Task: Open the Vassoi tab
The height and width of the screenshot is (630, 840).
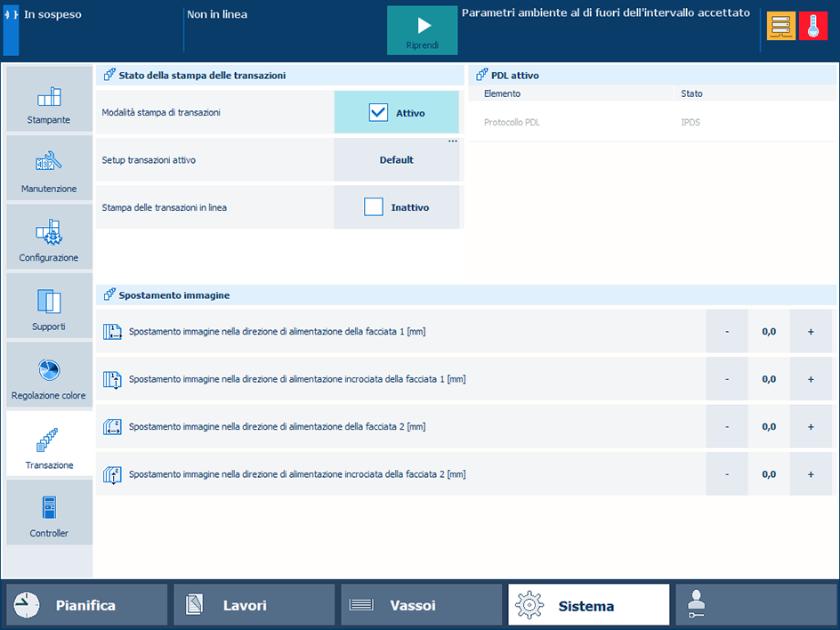Action: tap(421, 605)
